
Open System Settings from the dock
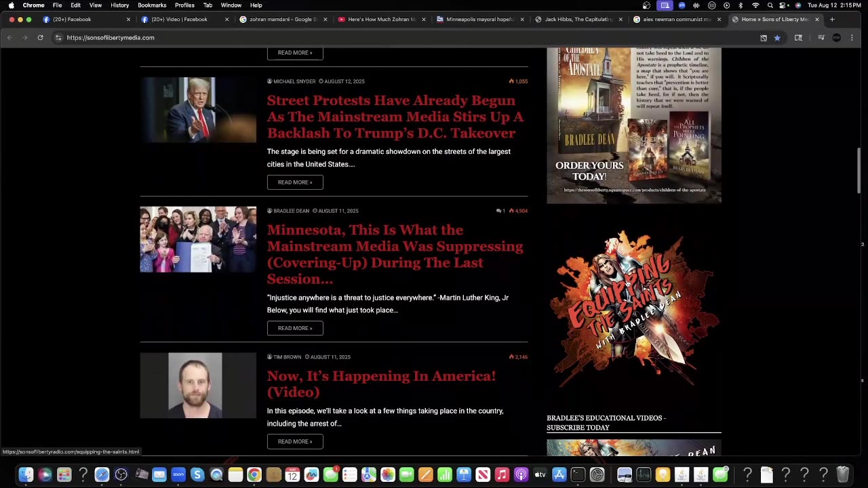click(597, 474)
